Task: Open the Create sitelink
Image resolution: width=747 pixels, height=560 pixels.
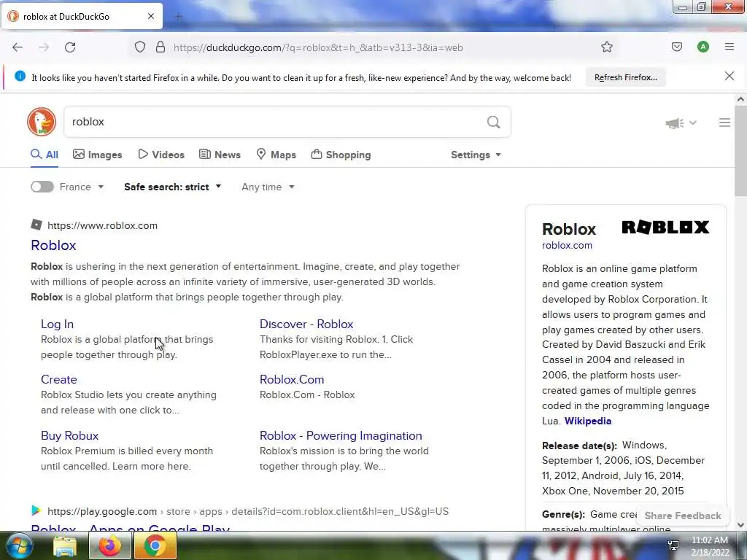Action: click(x=58, y=379)
